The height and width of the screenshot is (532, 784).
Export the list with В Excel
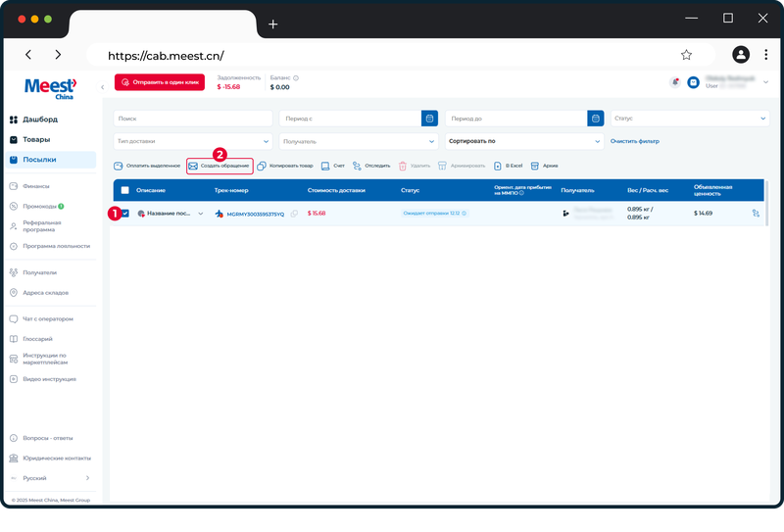508,166
